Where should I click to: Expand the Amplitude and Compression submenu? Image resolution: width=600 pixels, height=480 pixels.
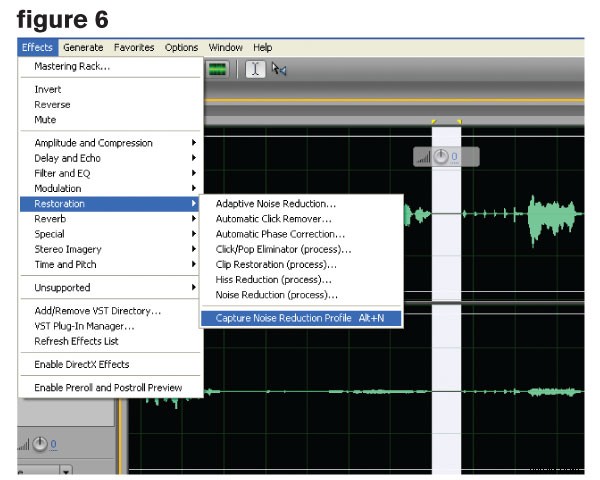point(110,143)
